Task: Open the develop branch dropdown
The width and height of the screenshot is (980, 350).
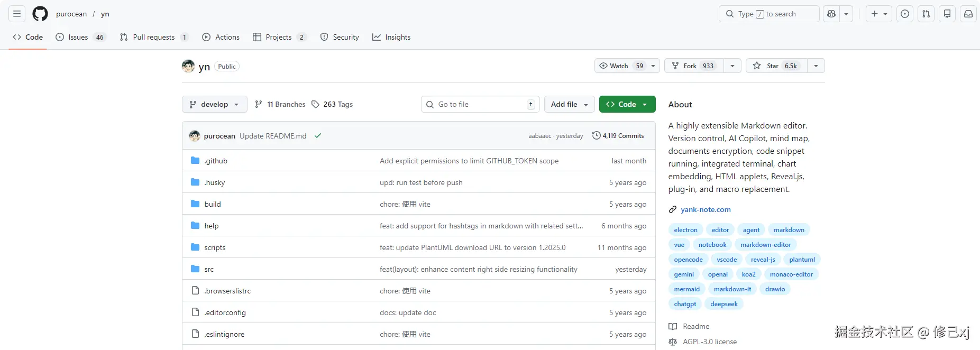Action: pos(214,104)
